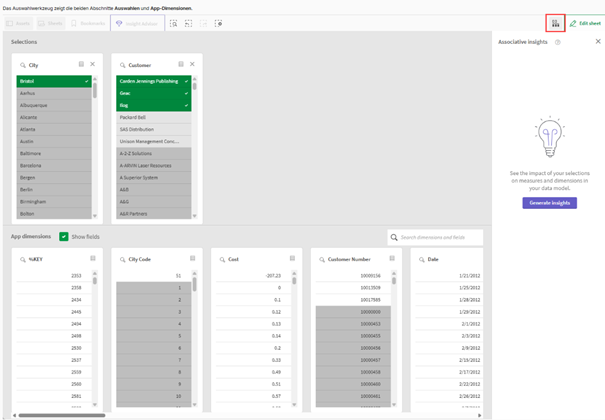Toggle the Show fields checkbox
Image resolution: width=605 pixels, height=420 pixels.
coord(64,236)
